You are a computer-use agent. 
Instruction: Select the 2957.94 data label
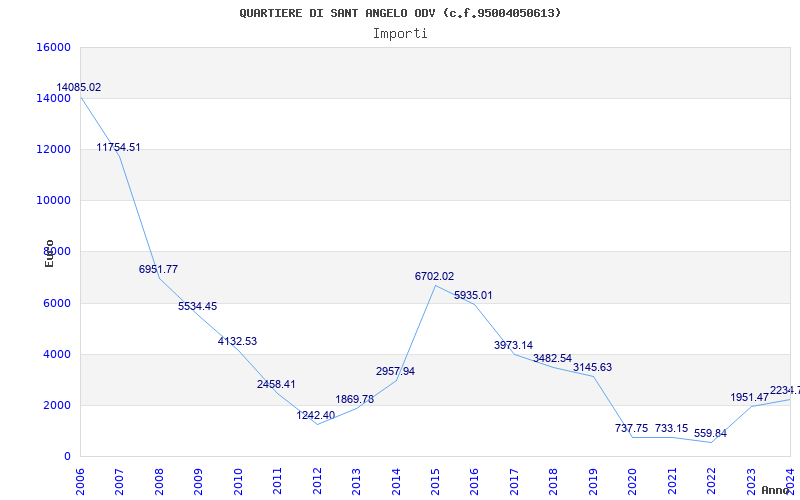(x=395, y=371)
